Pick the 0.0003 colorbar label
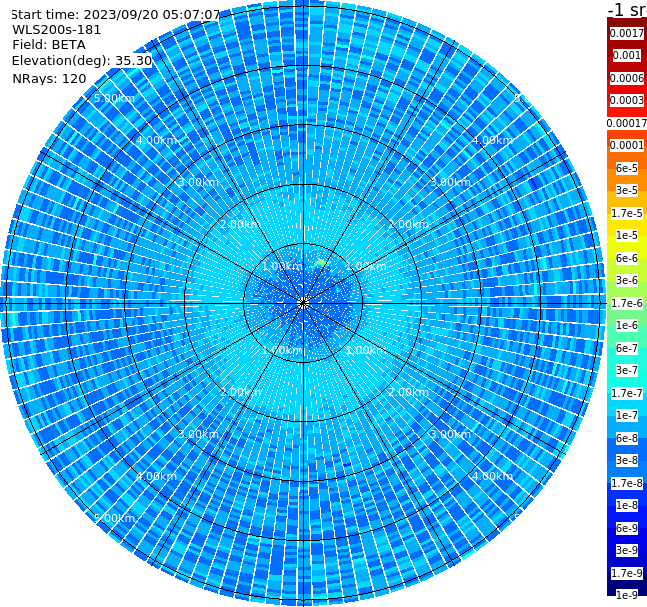 coord(627,100)
